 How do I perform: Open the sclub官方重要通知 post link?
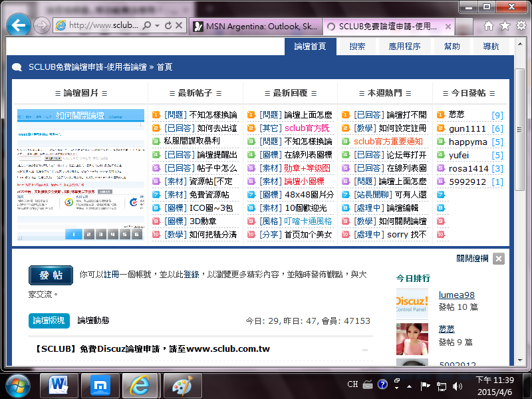pyautogui.click(x=388, y=142)
